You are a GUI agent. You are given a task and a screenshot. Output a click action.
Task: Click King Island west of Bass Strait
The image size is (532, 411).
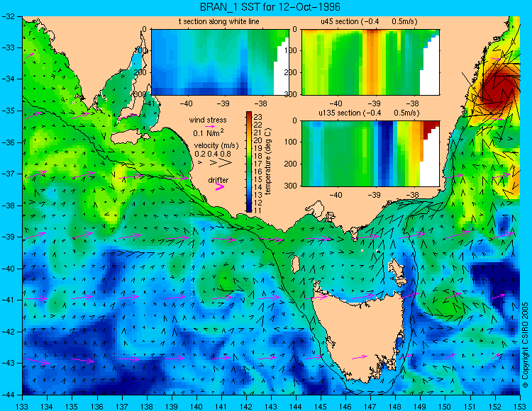pos(296,264)
